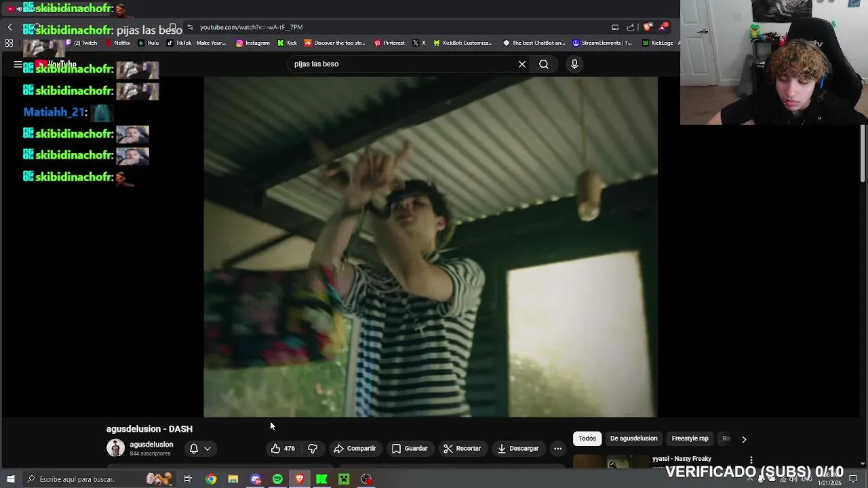
Task: Dislike the video with thumbs-down icon
Action: point(313,448)
